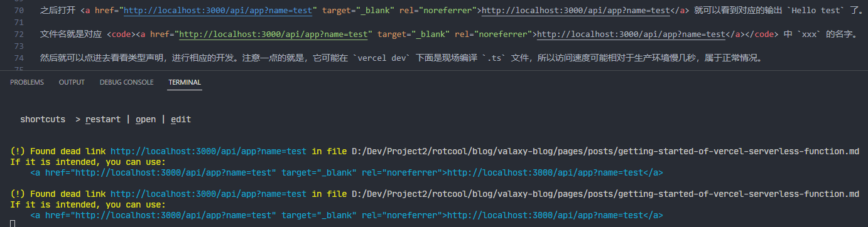Click the first 'If it is intended, you can use:' line

click(88, 162)
